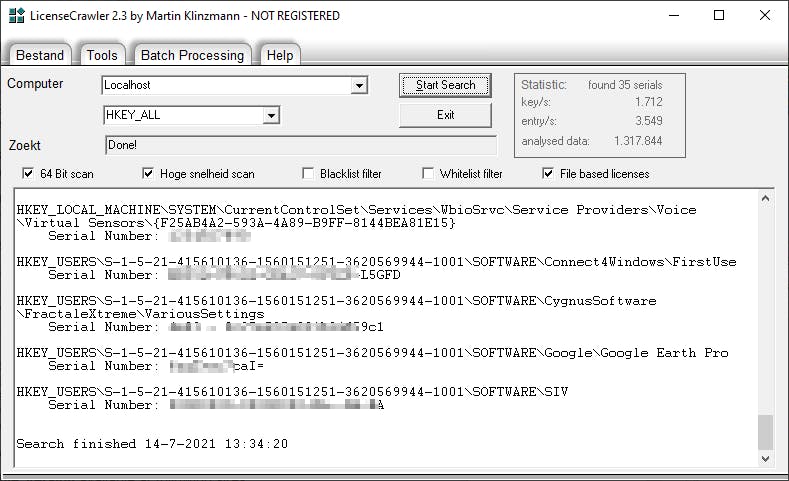This screenshot has width=789, height=481.
Task: Click the results scrollbar down arrow
Action: [x=765, y=458]
